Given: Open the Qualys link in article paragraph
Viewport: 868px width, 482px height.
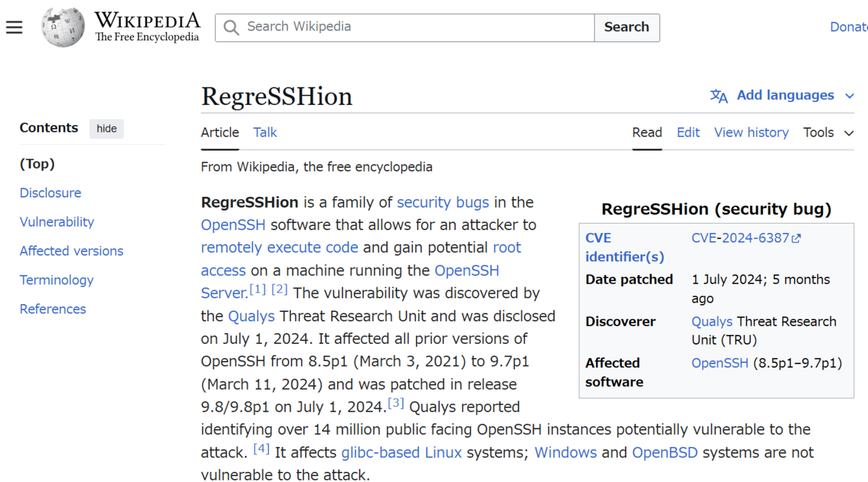Looking at the screenshot, I should tap(251, 316).
